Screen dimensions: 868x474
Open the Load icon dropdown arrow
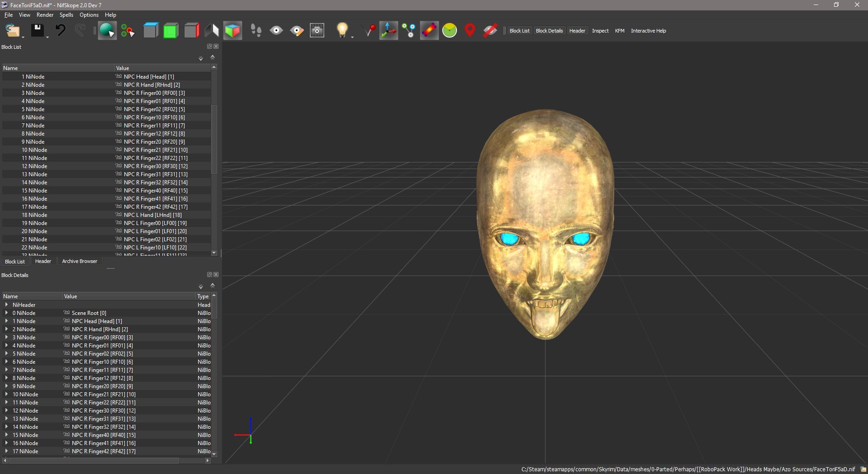tap(23, 37)
